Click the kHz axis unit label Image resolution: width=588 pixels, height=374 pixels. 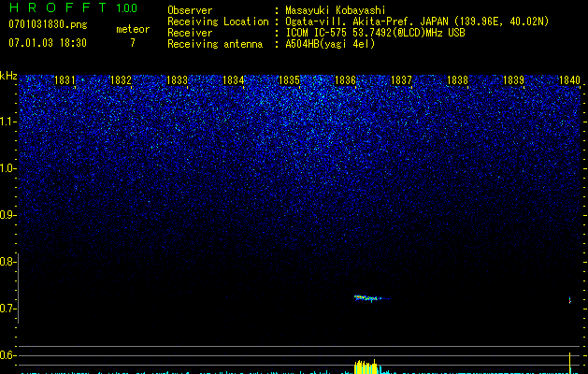point(8,76)
